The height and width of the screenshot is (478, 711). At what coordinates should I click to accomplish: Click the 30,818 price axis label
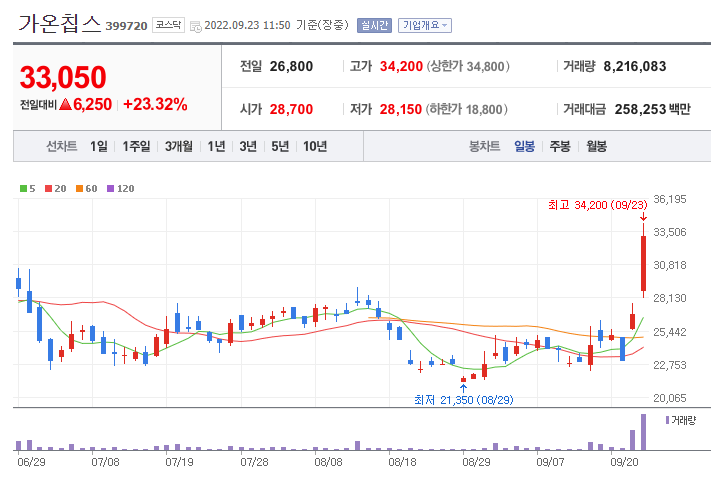(670, 265)
